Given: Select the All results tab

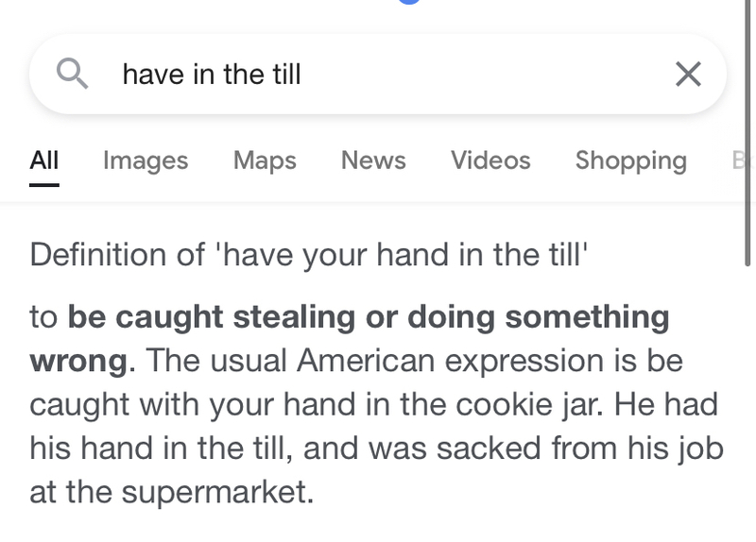Looking at the screenshot, I should pyautogui.click(x=44, y=161).
